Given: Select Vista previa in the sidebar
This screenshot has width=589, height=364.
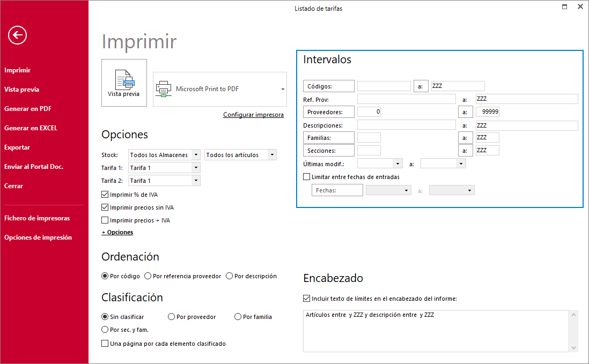Looking at the screenshot, I should click(x=22, y=90).
